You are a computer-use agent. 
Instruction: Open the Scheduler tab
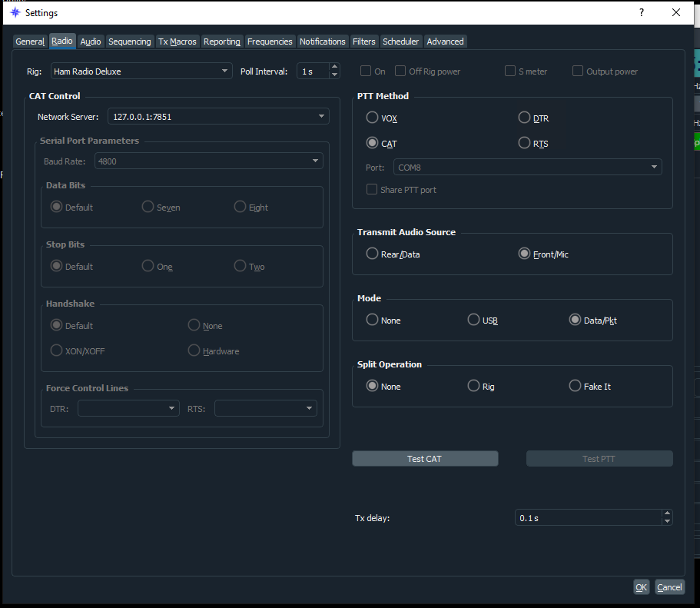click(400, 42)
